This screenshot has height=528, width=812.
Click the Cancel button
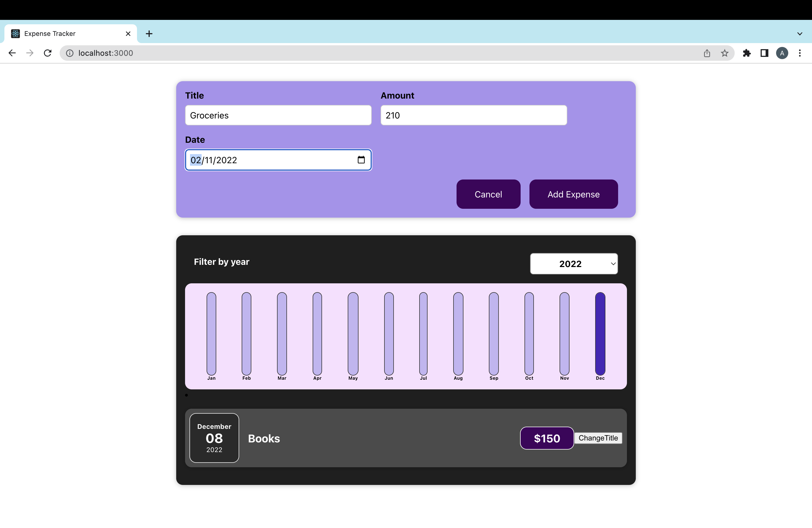[488, 194]
